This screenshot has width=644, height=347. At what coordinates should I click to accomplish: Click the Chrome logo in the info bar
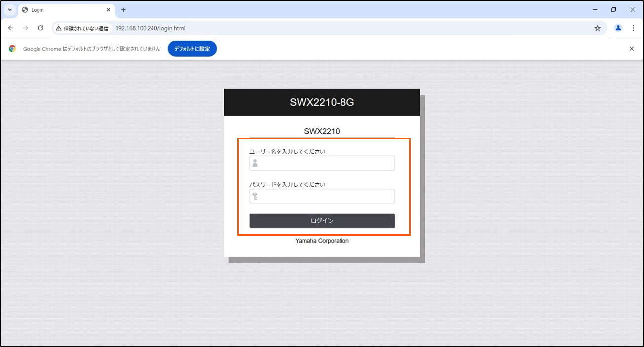[12, 49]
